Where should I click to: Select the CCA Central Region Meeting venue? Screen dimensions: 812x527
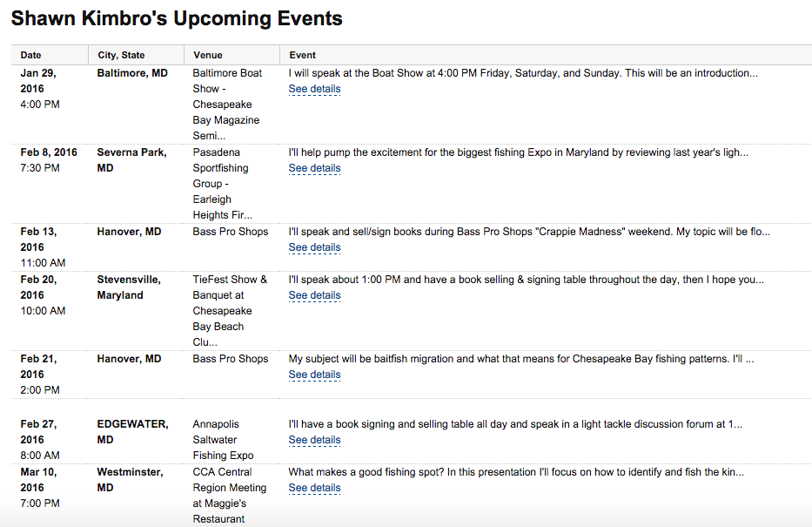tap(230, 495)
